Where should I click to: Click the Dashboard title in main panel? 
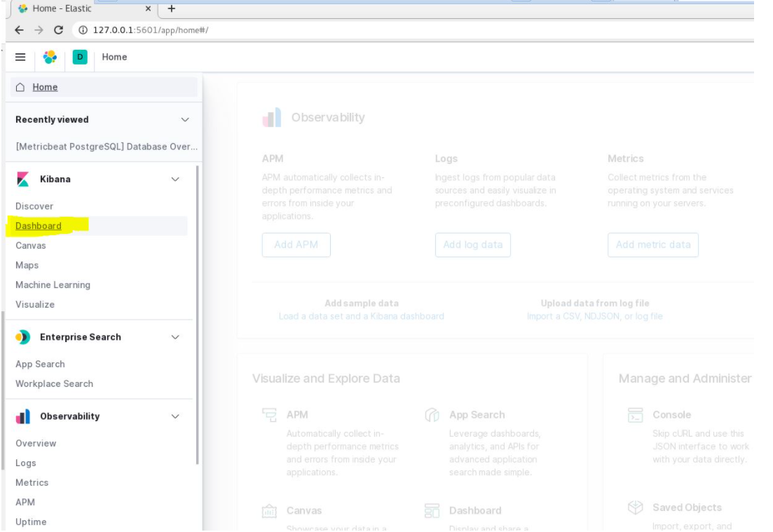point(475,511)
